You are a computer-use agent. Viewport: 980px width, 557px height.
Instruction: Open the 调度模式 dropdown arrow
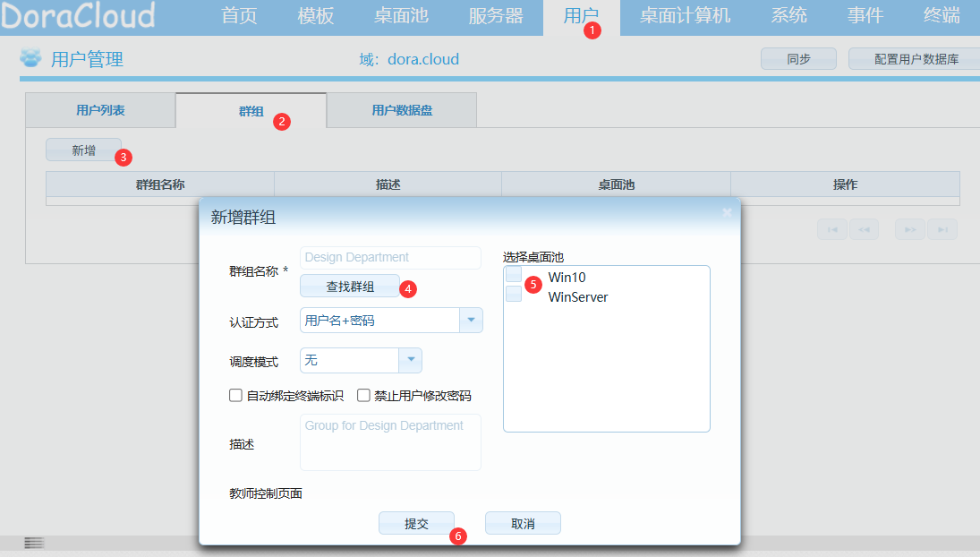pyautogui.click(x=410, y=360)
